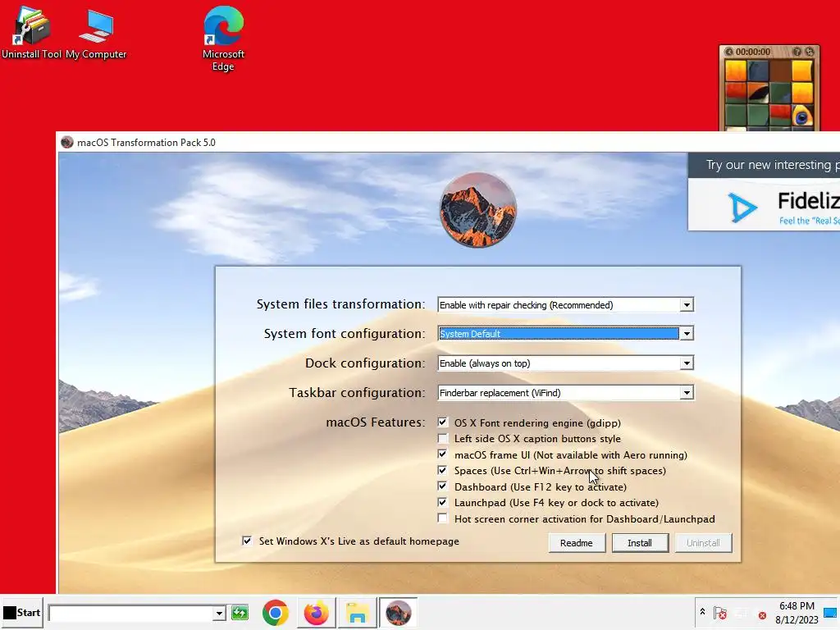Screen dimensions: 840x630
Task: Click the "Dock configuration:" label
Action: pos(365,363)
